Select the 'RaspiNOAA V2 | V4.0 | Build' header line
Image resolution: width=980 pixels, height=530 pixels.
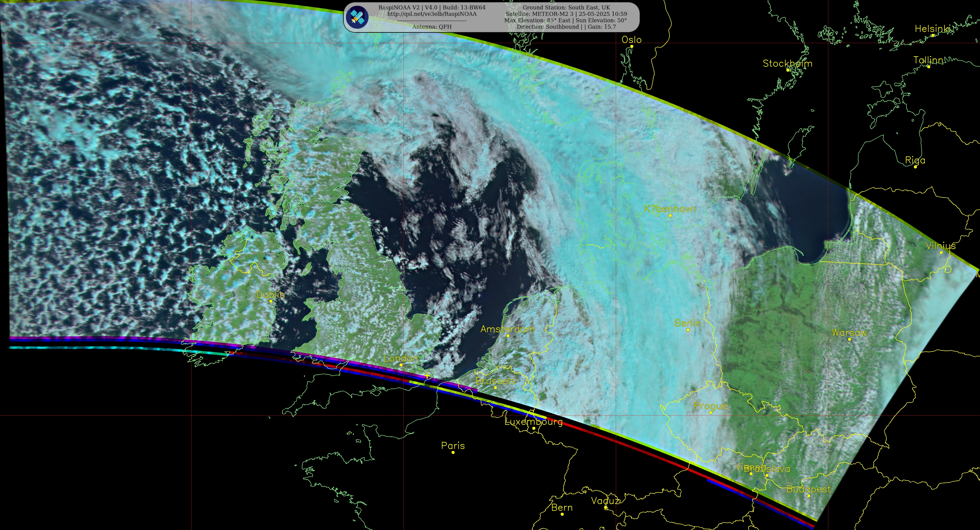432,8
